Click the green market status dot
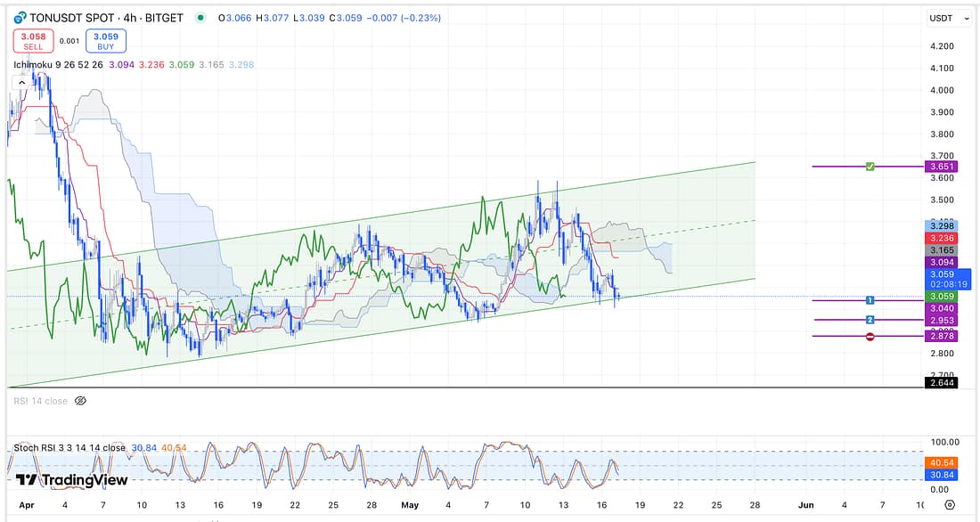 pyautogui.click(x=199, y=17)
